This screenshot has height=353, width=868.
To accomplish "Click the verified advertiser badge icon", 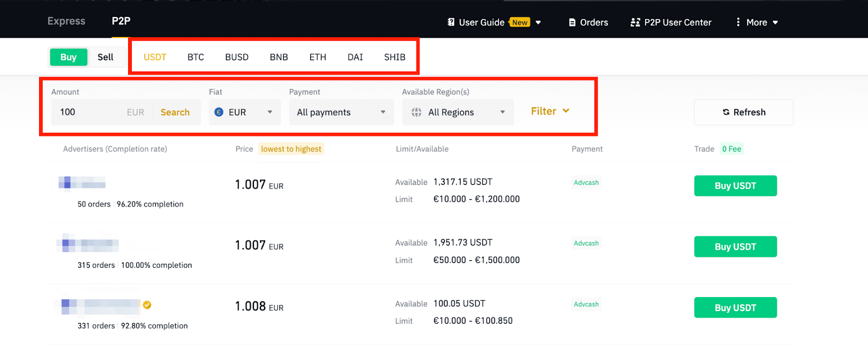I will pos(147,305).
